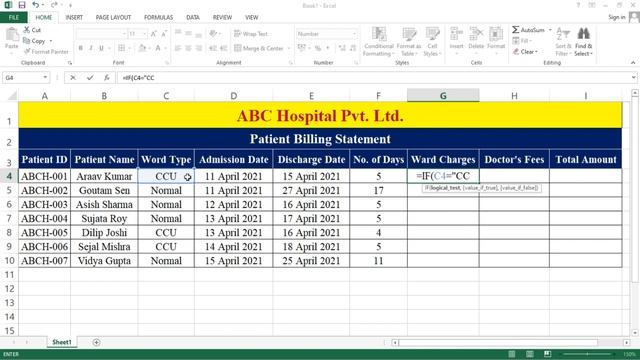Open the Insert Function fx dialog
Viewport: 640px width, 360px height.
pos(107,78)
